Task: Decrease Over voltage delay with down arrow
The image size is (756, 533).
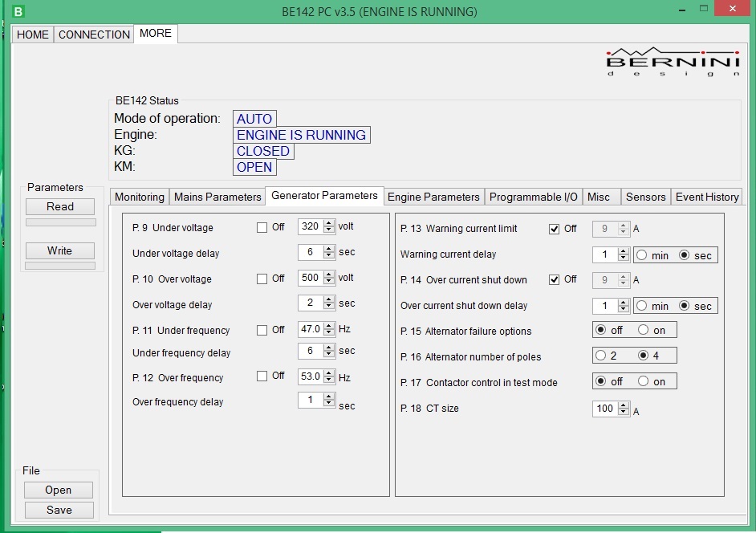Action: click(329, 307)
